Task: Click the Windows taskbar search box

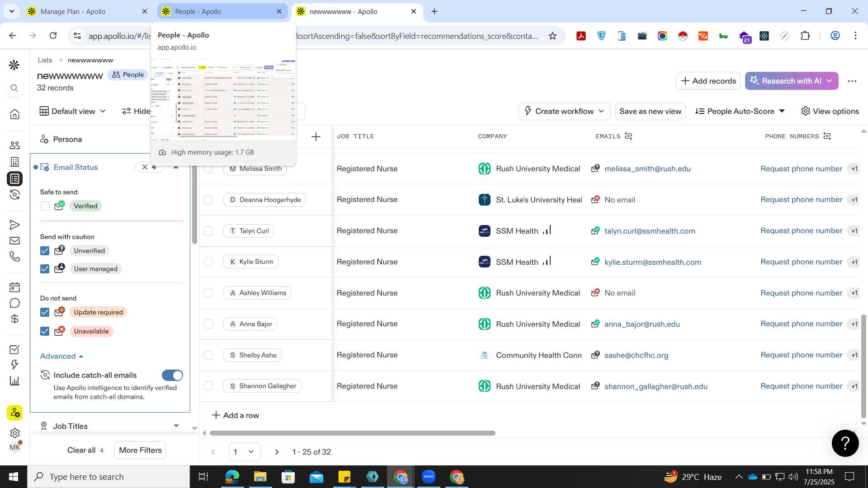Action: [x=108, y=477]
